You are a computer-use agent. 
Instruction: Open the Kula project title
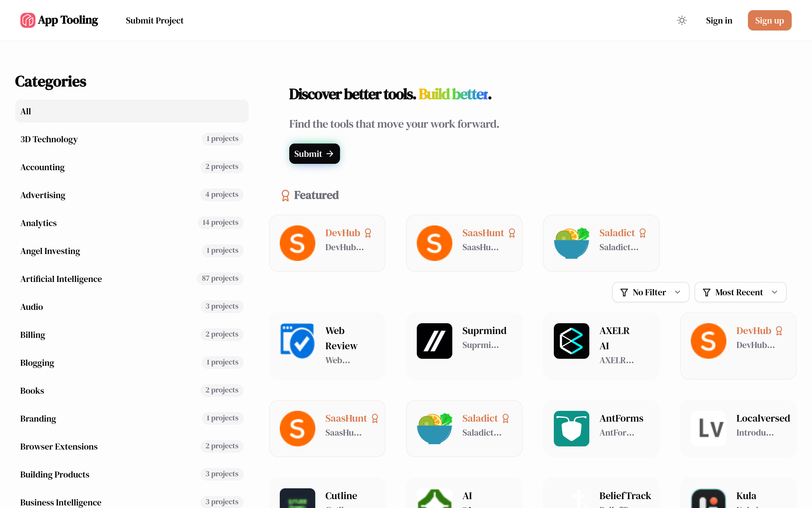click(x=746, y=496)
